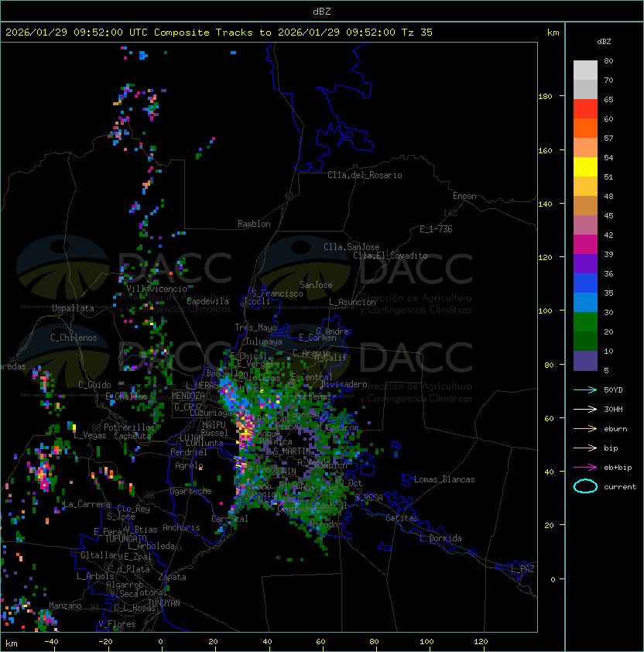This screenshot has height=652, width=644.
Task: Click the cyan 50YD arrow in legend
Action: (585, 389)
